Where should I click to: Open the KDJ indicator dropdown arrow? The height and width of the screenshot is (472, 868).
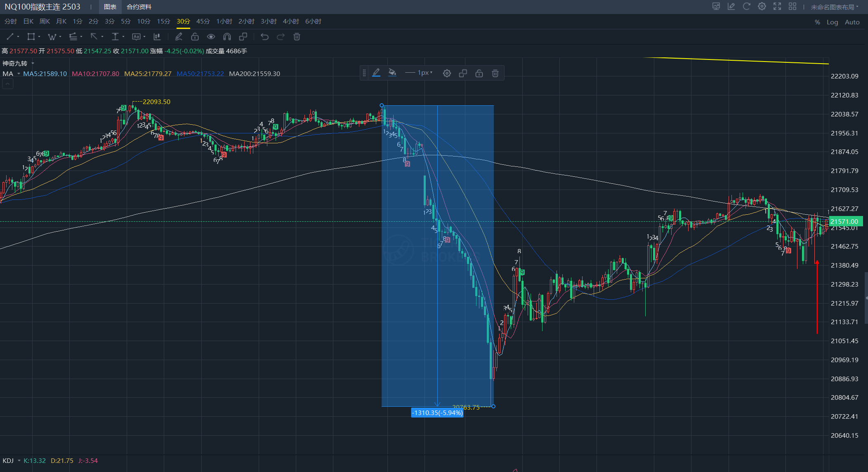19,461
